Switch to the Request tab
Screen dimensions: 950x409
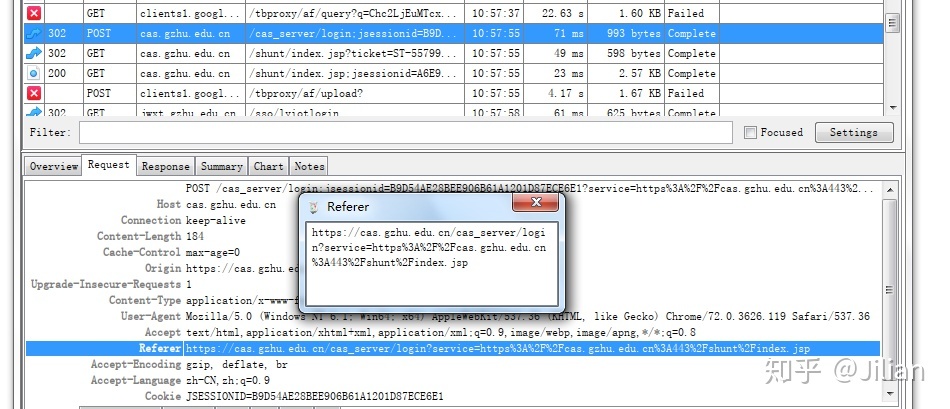tap(108, 165)
